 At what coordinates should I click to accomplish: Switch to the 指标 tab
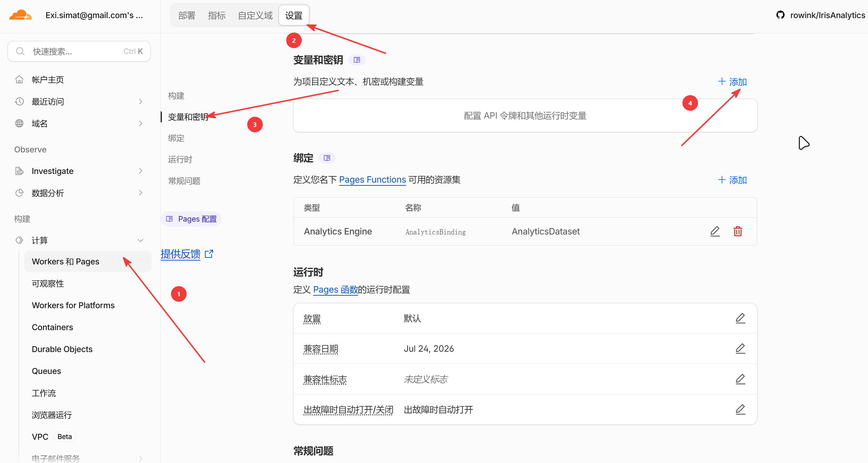[x=217, y=16]
